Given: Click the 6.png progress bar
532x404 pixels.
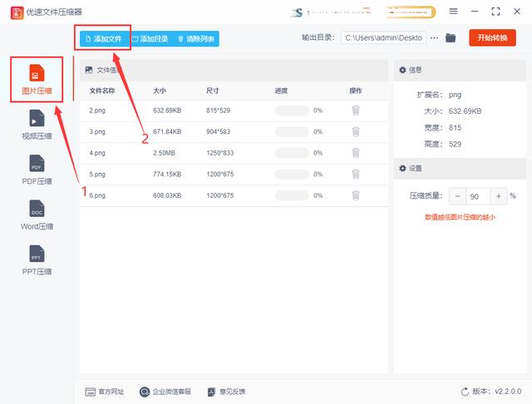Looking at the screenshot, I should [292, 195].
